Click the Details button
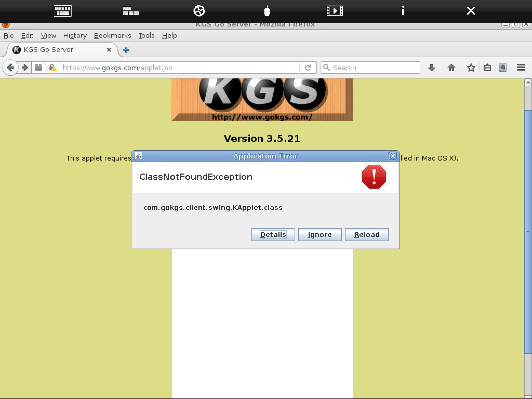Viewport: 532px width, 399px height. pos(273,235)
